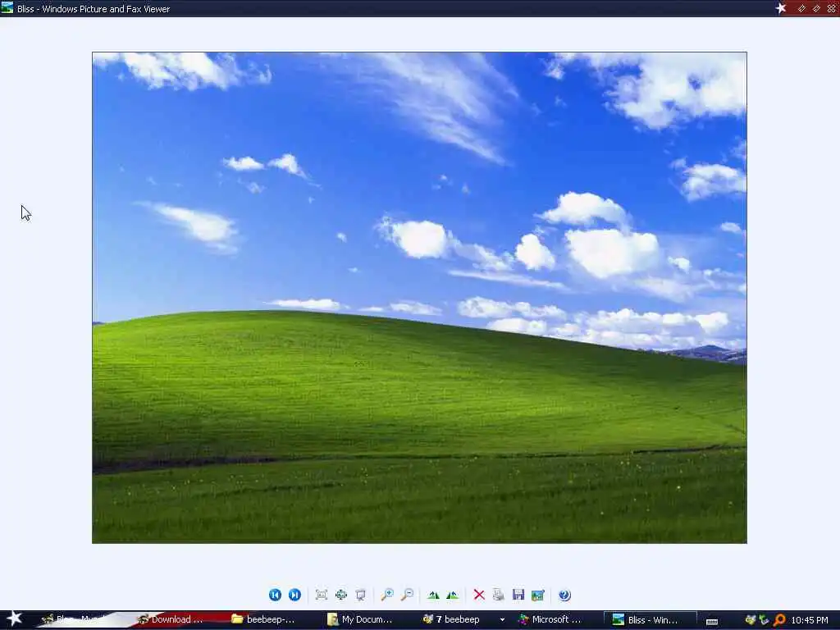This screenshot has height=630, width=840.
Task: Expand the beebeep group dropdown arrow
Action: click(x=502, y=620)
